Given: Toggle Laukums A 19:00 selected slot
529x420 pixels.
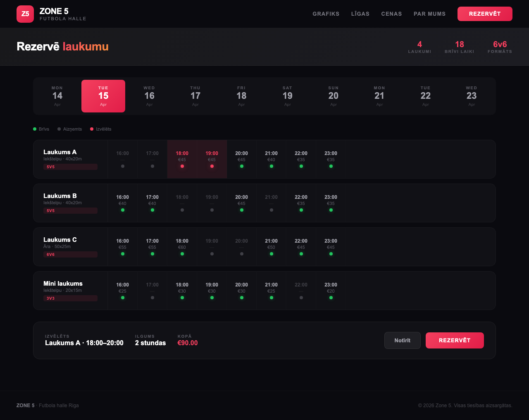Looking at the screenshot, I should (x=212, y=159).
